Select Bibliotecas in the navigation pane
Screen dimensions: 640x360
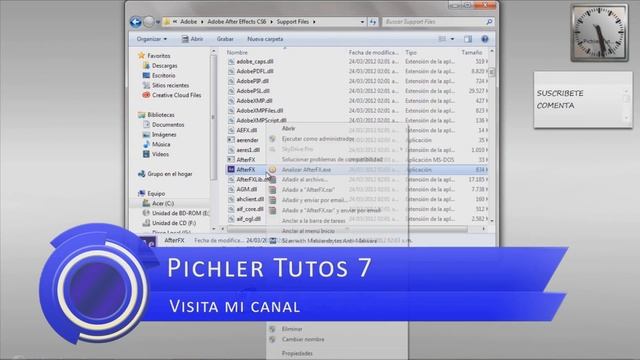pyautogui.click(x=160, y=115)
